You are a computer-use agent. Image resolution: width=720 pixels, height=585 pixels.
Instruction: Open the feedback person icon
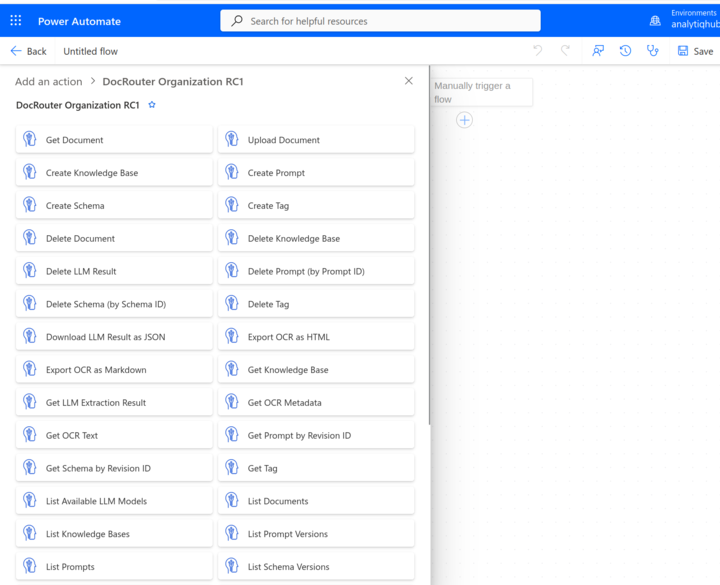coord(598,51)
